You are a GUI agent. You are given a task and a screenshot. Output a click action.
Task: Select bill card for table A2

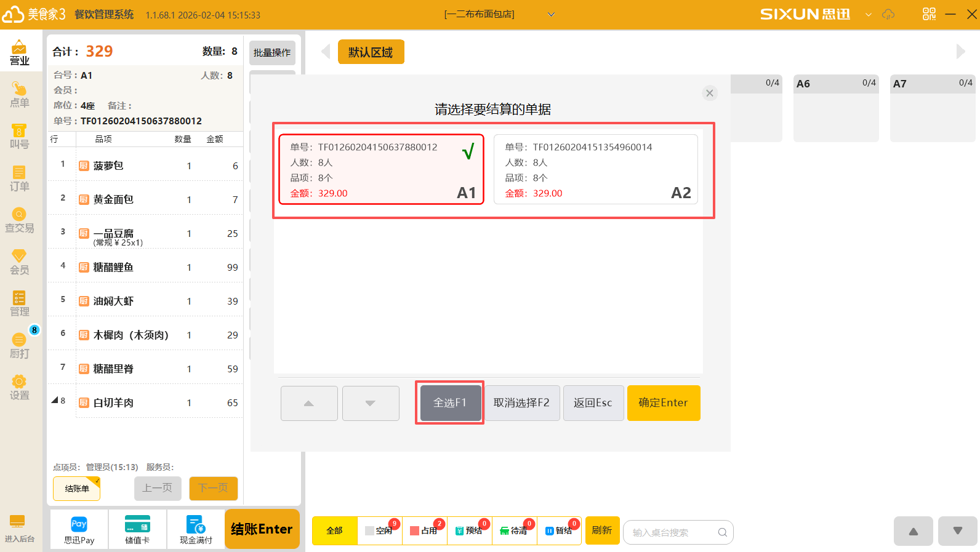click(x=595, y=170)
